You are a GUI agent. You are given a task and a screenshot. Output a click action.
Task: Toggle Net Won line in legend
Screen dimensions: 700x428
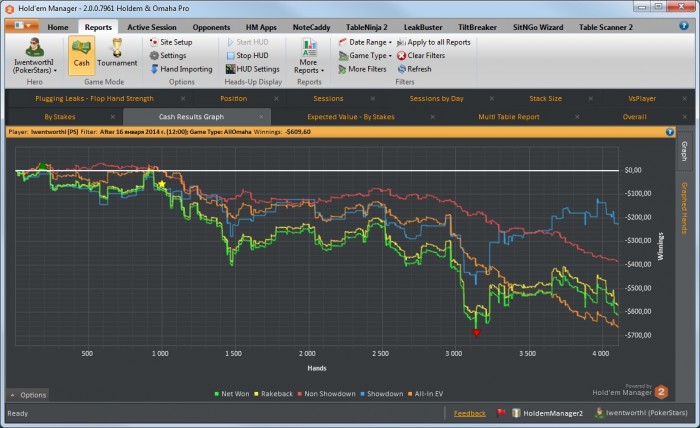[x=232, y=394]
